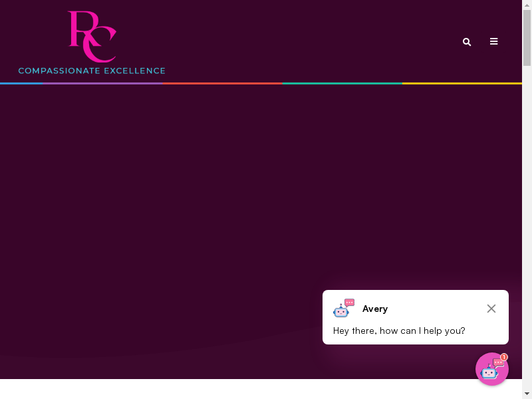Click the teal segment of the color stripe
The image size is (532, 399).
pos(342,83)
